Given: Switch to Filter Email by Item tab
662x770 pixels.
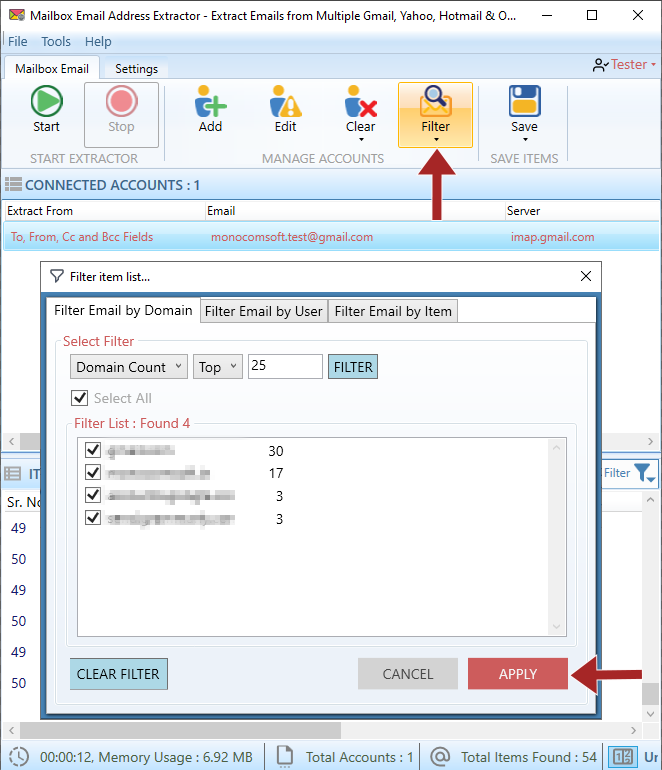Looking at the screenshot, I should 393,311.
